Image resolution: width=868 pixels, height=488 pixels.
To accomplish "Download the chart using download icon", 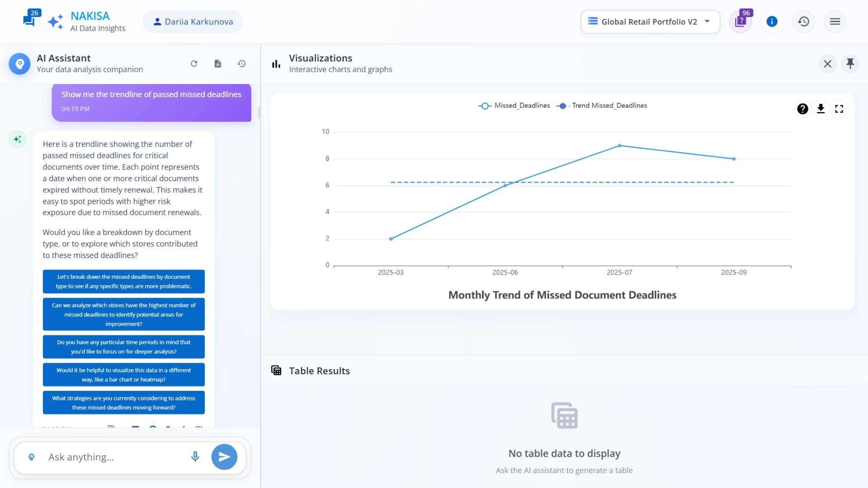I will pyautogui.click(x=821, y=109).
